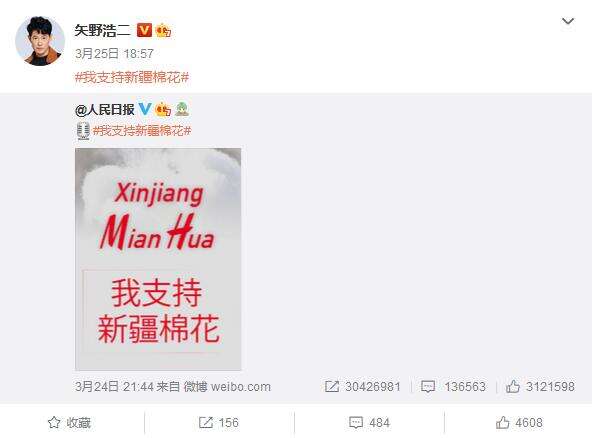The height and width of the screenshot is (438, 592).
Task: Like the original post with 3121598 likes
Action: (540, 386)
